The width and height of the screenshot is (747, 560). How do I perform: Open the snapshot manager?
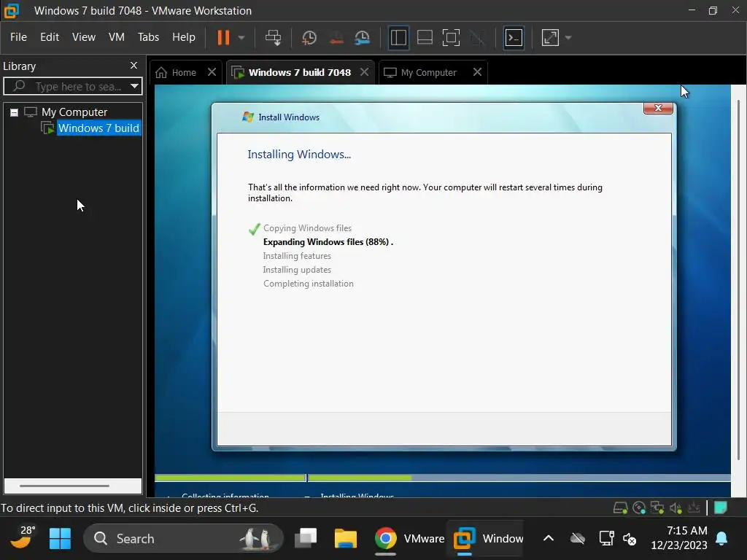pyautogui.click(x=363, y=38)
